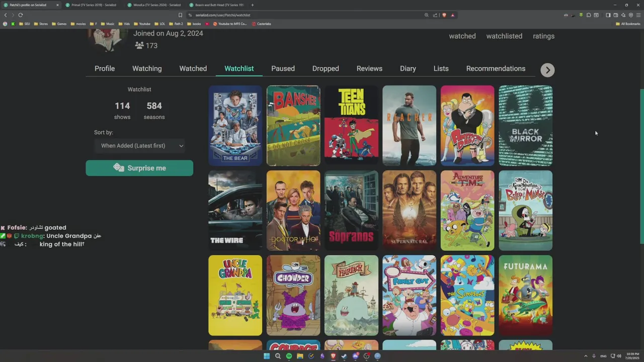Toggle the browser sidebar panel icon

tap(608, 15)
